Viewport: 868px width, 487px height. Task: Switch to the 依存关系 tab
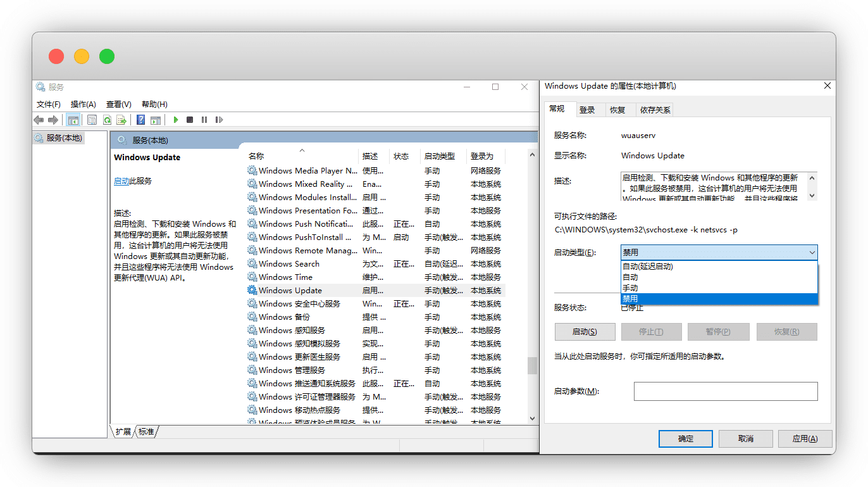point(655,110)
